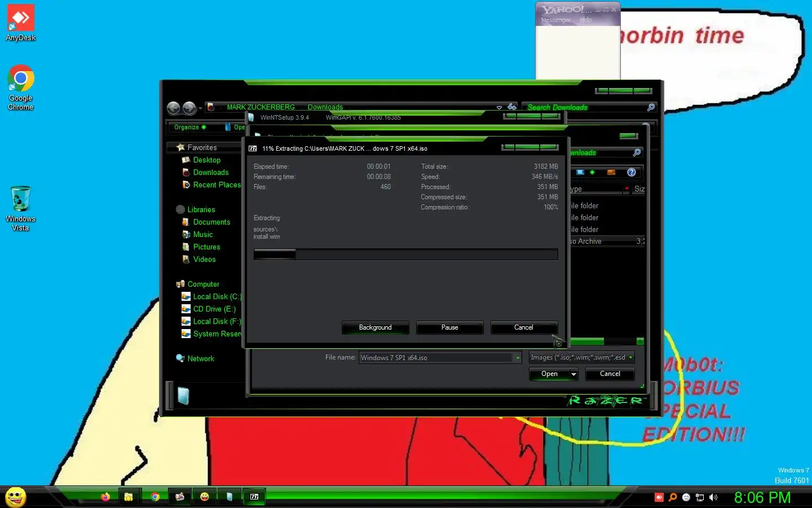Viewport: 812px width, 508px height.
Task: Expand the Libraries group
Action: (201, 210)
